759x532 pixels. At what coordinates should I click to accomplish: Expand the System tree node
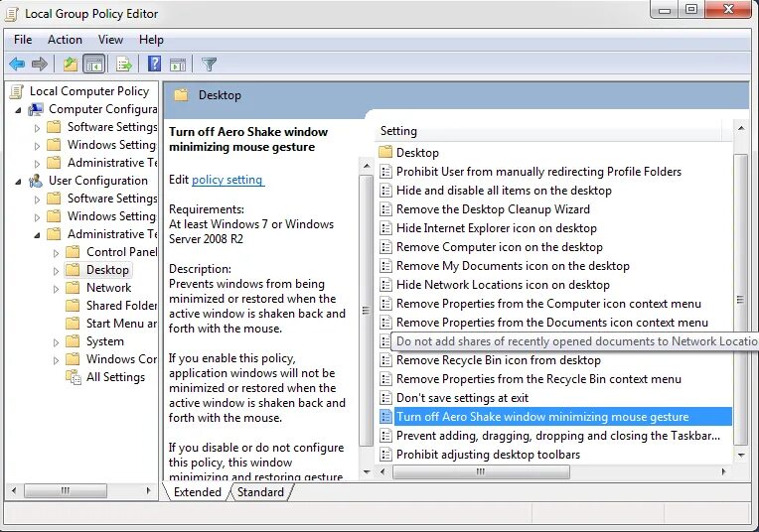(x=57, y=342)
